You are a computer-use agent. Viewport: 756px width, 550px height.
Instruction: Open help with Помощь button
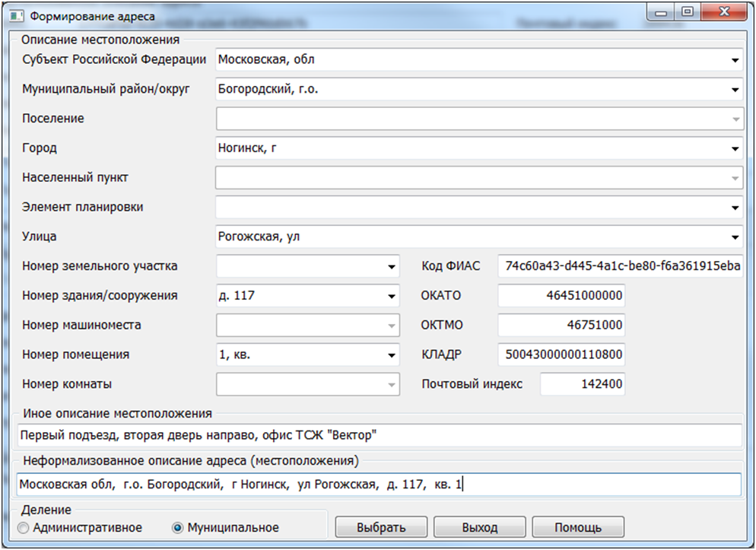coord(577,528)
